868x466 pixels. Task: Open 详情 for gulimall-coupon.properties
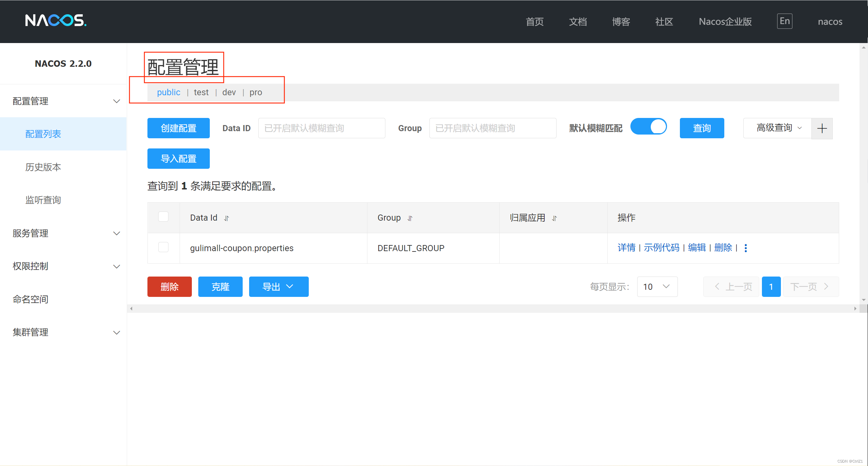626,248
